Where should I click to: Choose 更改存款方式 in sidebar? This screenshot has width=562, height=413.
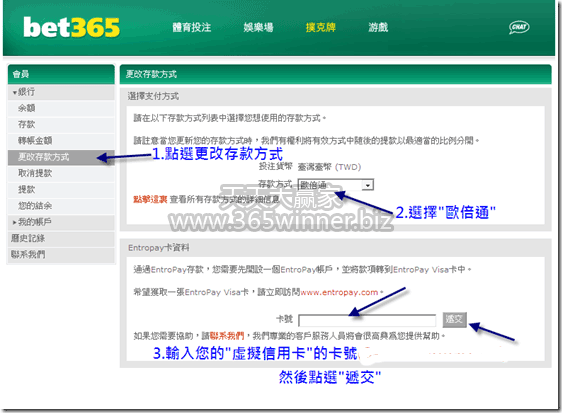61,157
